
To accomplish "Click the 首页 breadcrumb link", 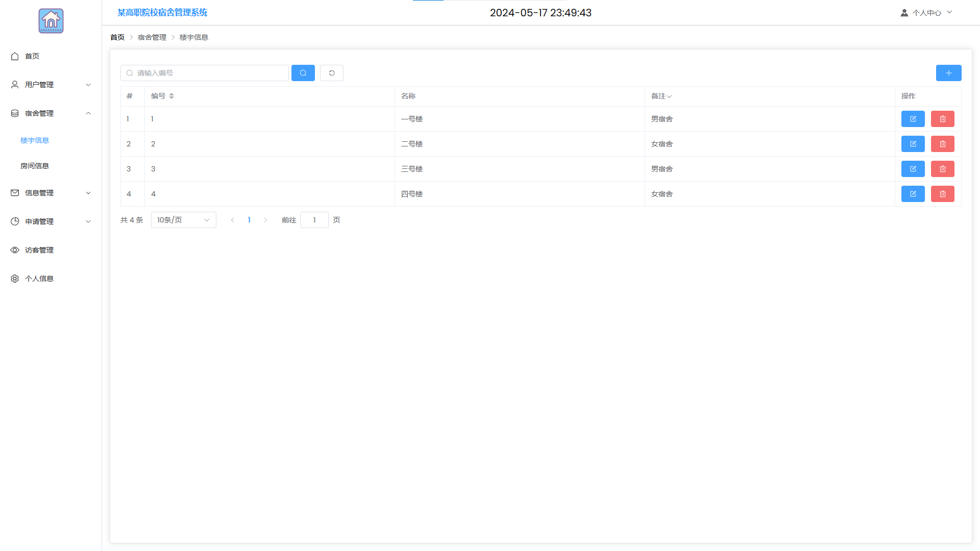I will coord(117,37).
